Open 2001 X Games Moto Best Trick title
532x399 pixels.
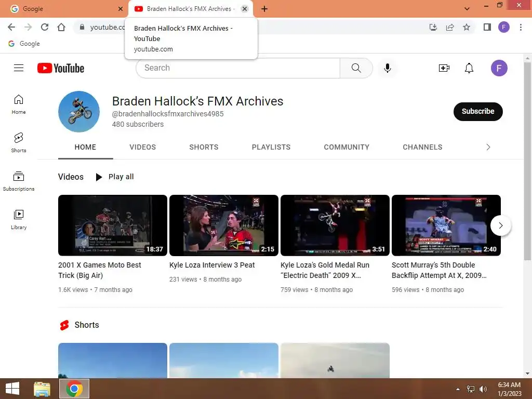99,270
